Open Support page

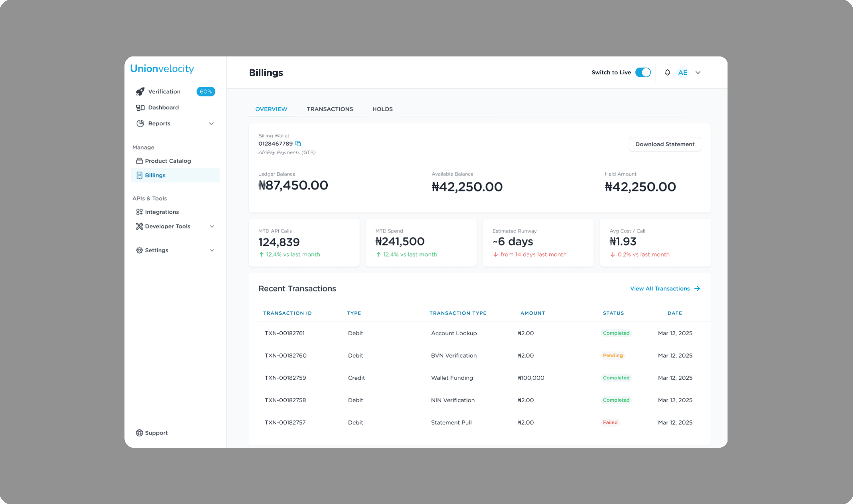175,433
